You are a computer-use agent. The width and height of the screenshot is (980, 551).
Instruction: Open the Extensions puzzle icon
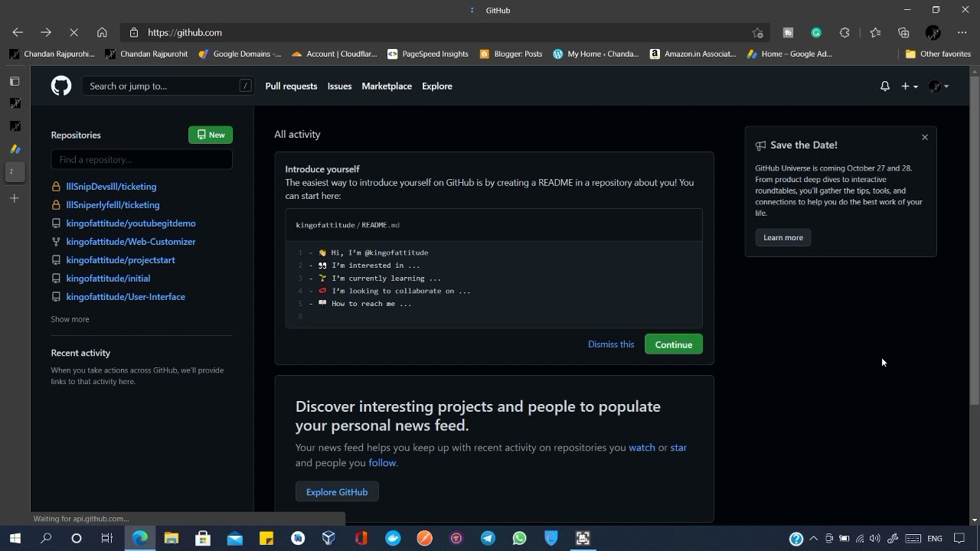coord(844,33)
